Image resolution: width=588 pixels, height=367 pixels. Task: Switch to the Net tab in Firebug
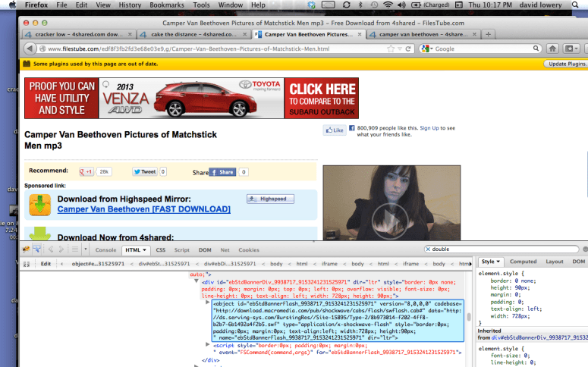tap(225, 249)
